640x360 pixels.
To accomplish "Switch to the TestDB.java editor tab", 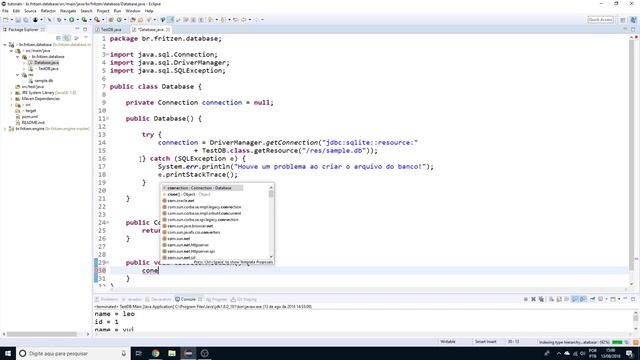I will point(111,30).
